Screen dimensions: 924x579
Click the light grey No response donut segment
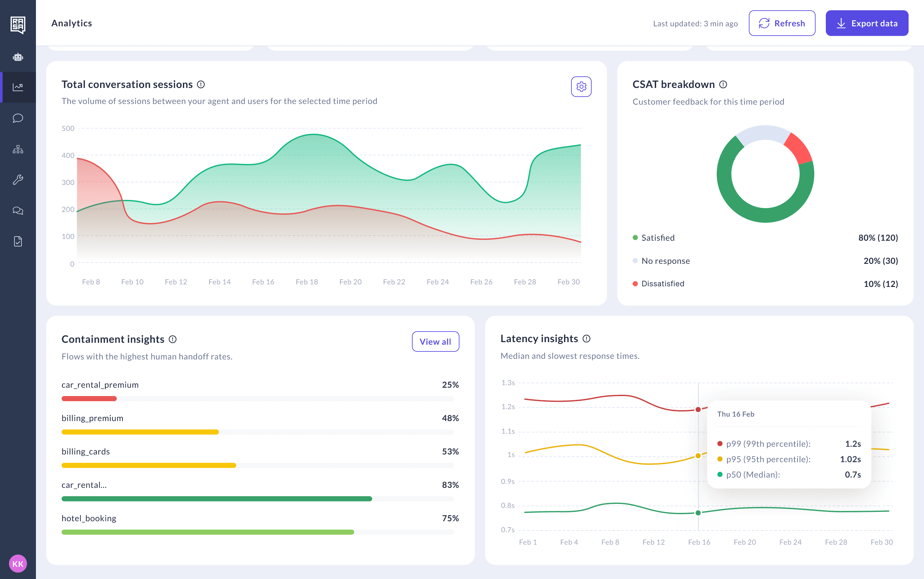[x=764, y=133]
